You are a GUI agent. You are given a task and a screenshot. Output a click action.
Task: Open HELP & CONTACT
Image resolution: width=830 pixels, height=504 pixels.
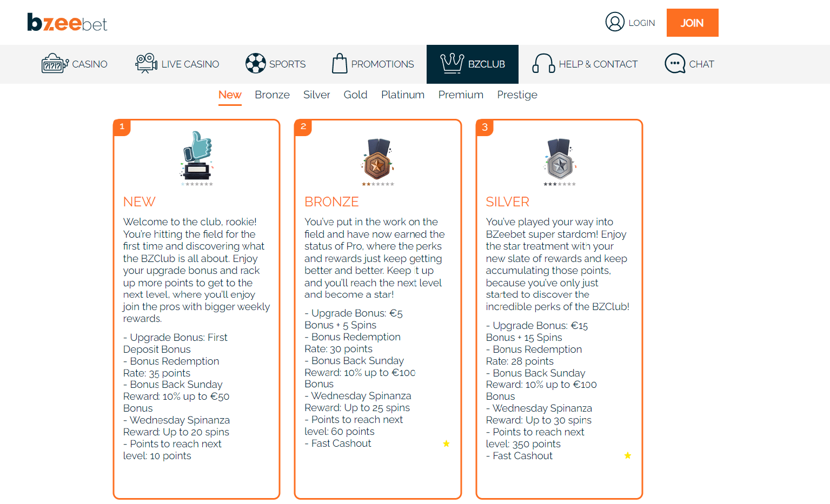(598, 64)
